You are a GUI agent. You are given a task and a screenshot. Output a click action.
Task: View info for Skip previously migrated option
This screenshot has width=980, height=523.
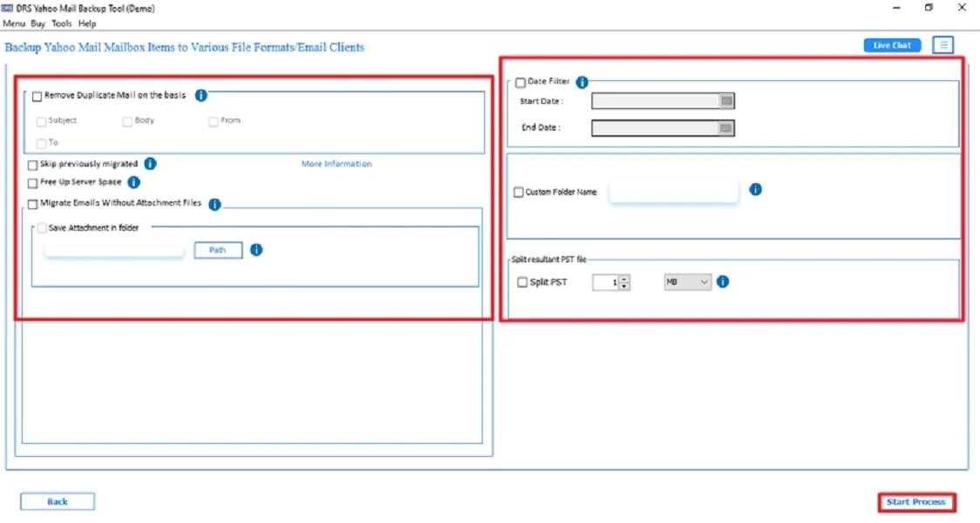pos(150,164)
